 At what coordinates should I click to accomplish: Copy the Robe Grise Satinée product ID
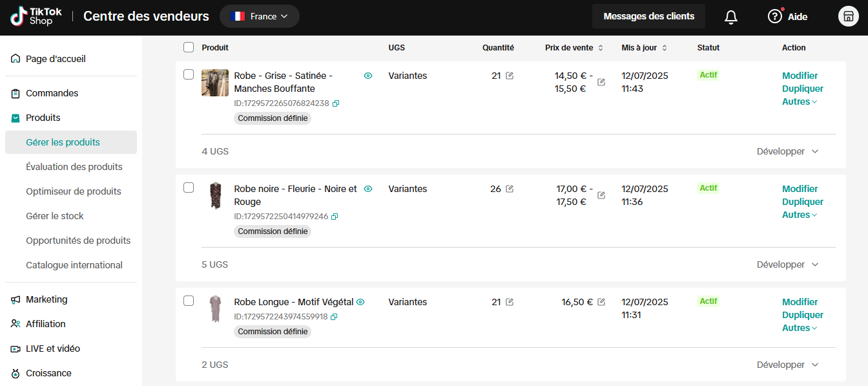pyautogui.click(x=335, y=103)
